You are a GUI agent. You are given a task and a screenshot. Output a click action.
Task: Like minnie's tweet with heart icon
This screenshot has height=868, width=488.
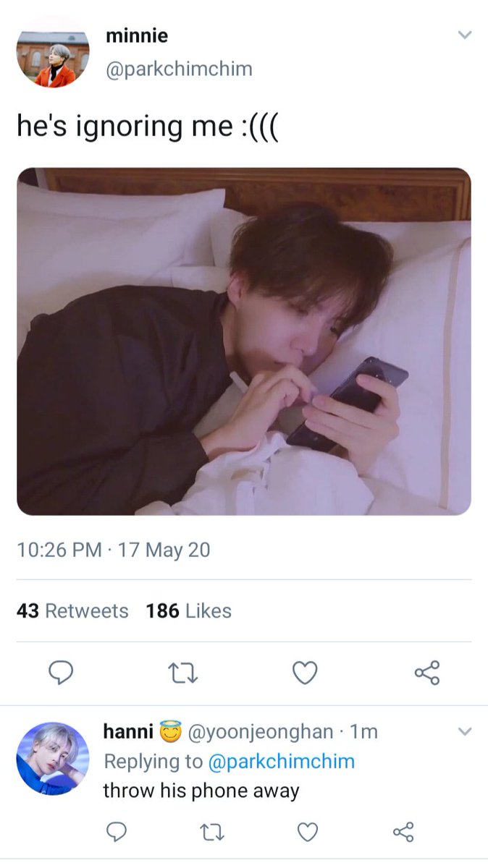coord(305,673)
